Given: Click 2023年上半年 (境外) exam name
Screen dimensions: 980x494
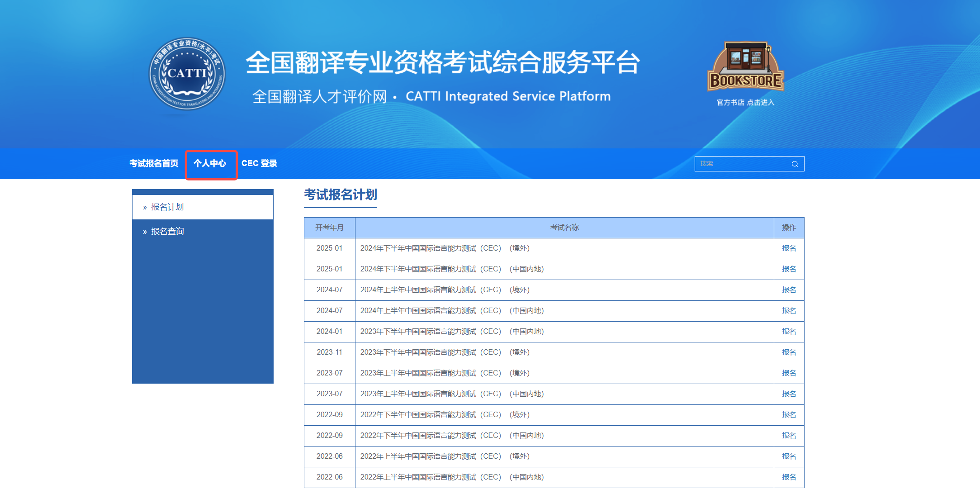Looking at the screenshot, I should point(445,373).
